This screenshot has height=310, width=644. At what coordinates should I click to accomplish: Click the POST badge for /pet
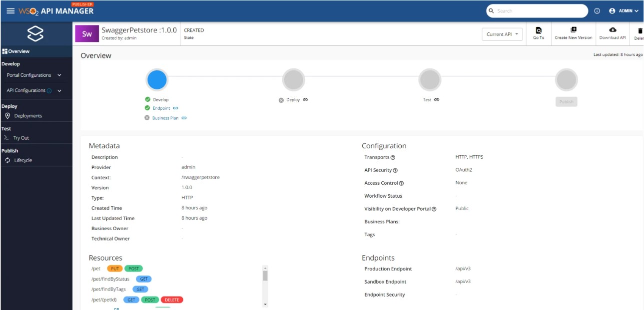point(133,269)
